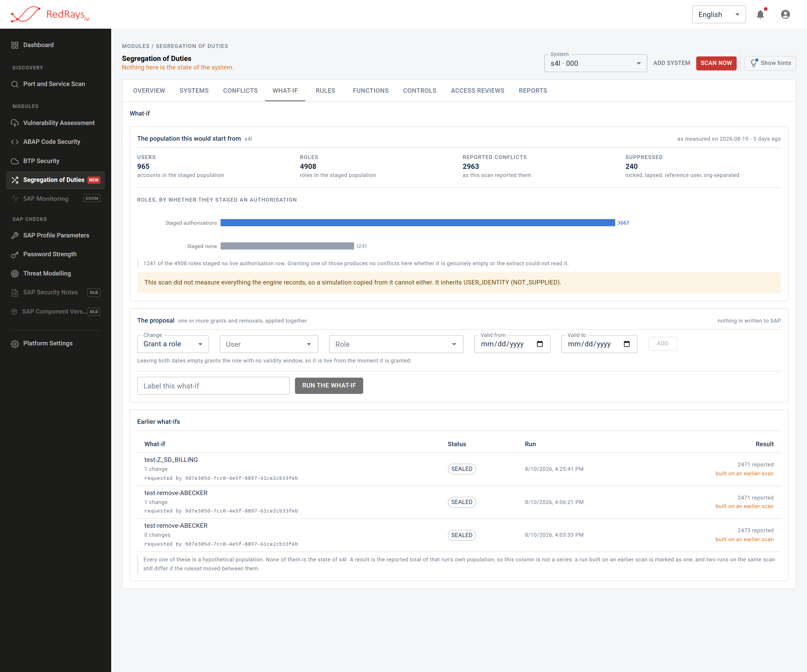
Task: Switch to the Overview tab
Action: [x=149, y=91]
